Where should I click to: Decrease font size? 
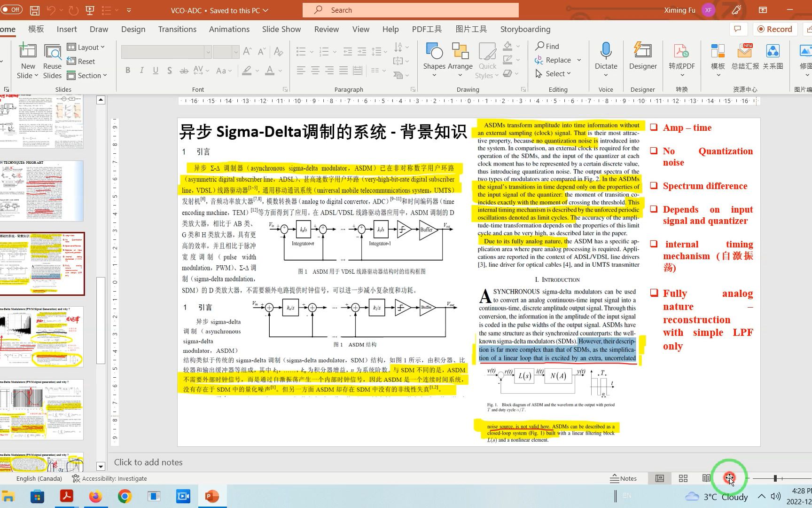[262, 51]
